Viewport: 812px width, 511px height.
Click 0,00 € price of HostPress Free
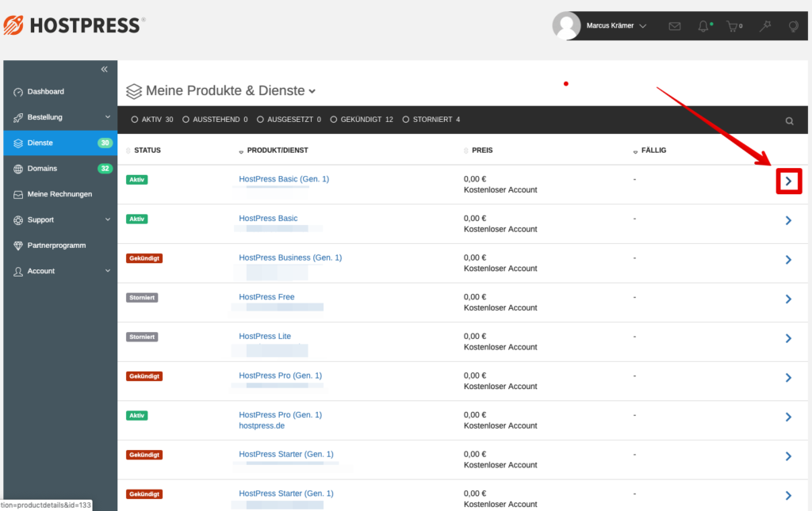pos(475,297)
